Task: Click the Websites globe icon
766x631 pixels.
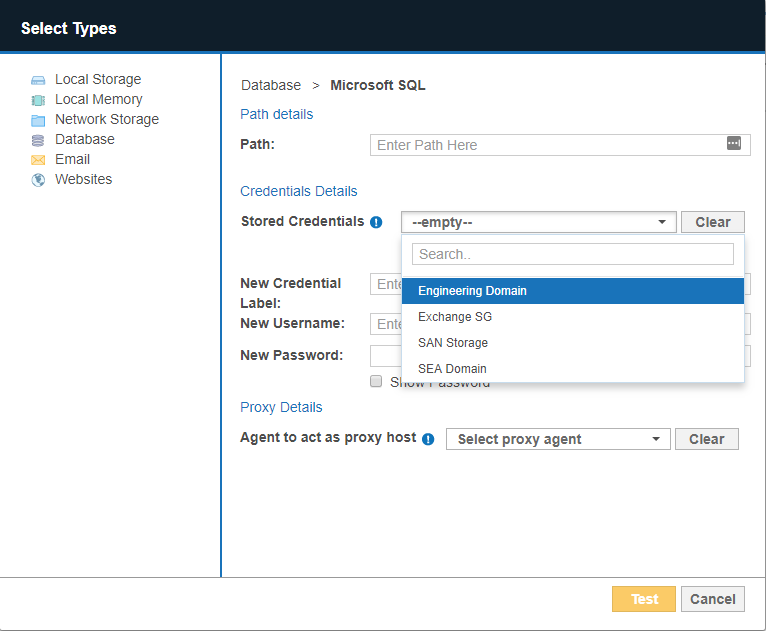Action: pyautogui.click(x=38, y=180)
